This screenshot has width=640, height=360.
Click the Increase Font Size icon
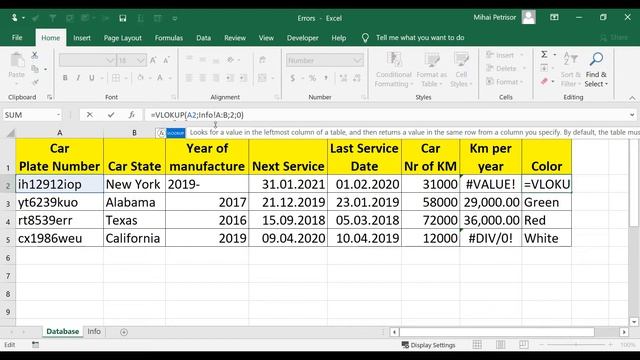[153, 60]
